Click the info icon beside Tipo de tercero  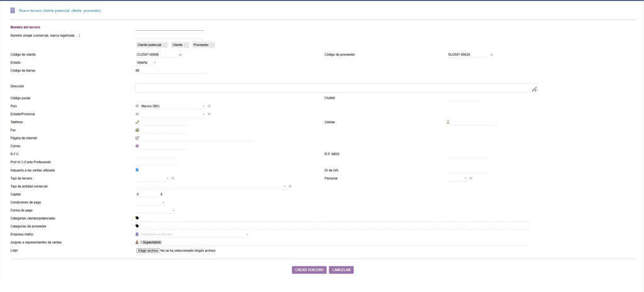coord(173,178)
